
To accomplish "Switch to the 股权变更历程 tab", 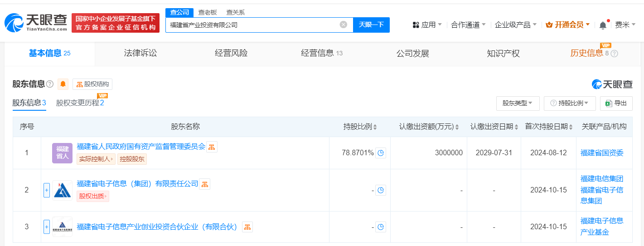I will (x=80, y=103).
